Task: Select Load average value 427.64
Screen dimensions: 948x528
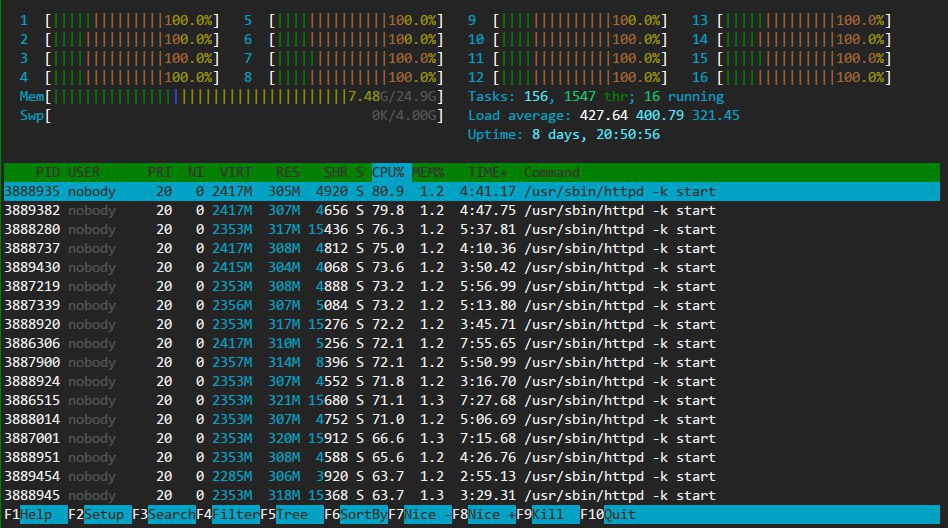Action: click(603, 116)
